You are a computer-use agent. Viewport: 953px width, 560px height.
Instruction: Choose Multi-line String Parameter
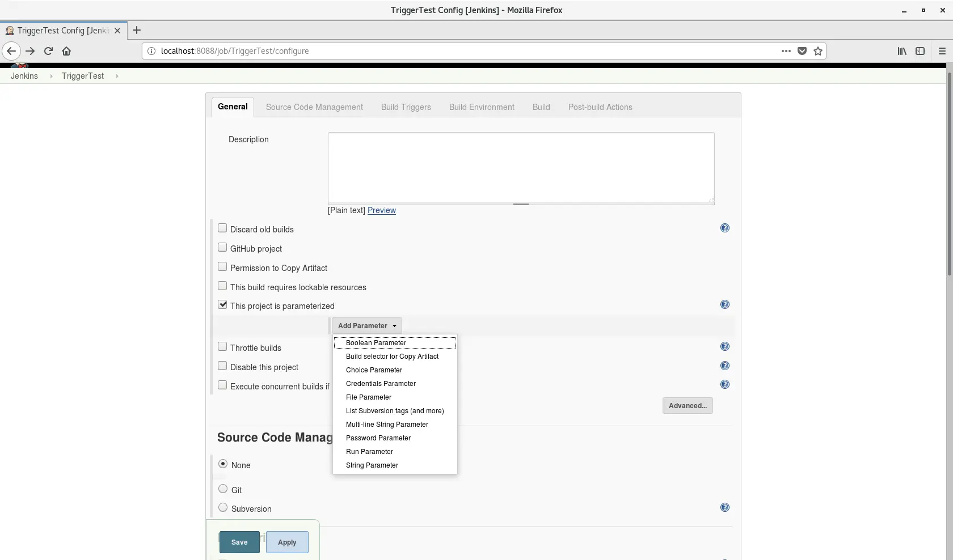[395, 425]
